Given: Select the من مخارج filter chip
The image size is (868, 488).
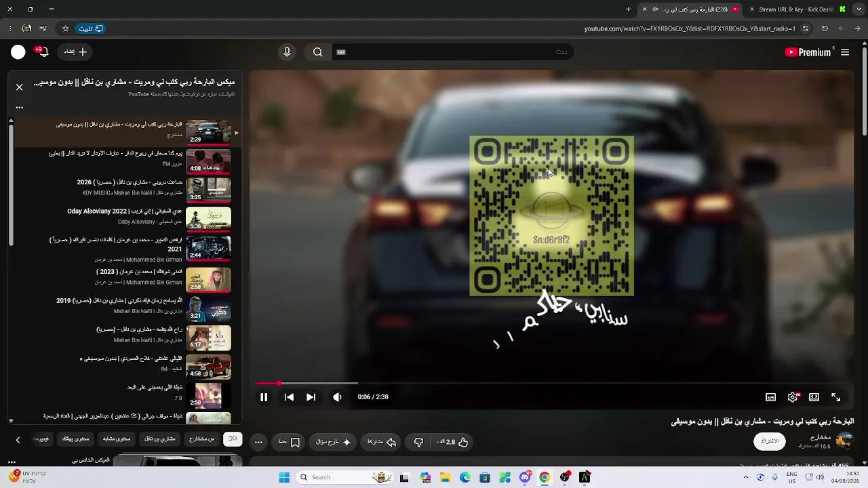Looking at the screenshot, I should point(201,439).
